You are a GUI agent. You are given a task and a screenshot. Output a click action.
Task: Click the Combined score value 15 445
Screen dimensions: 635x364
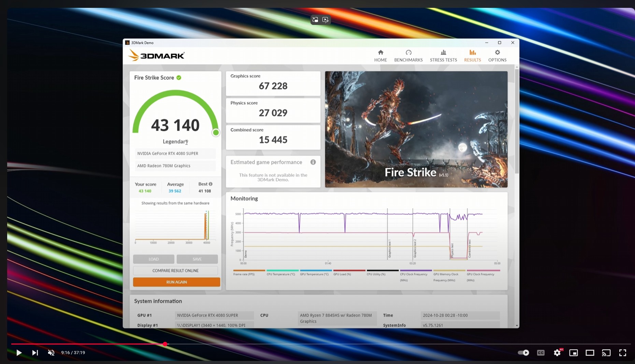(273, 140)
